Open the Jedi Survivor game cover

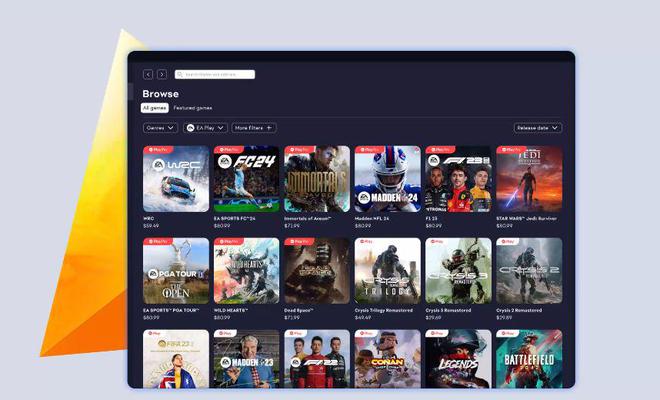click(x=529, y=179)
